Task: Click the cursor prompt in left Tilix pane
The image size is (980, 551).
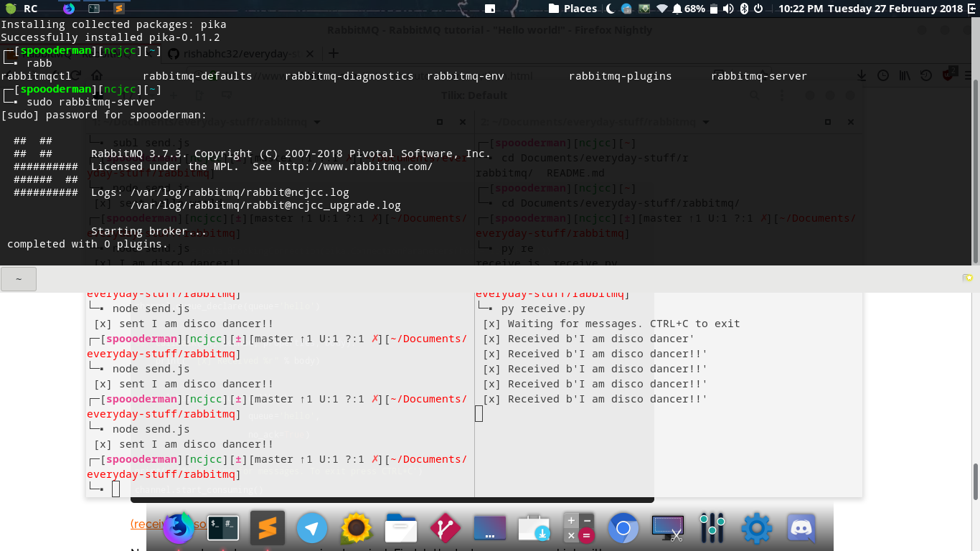Action: tap(116, 489)
